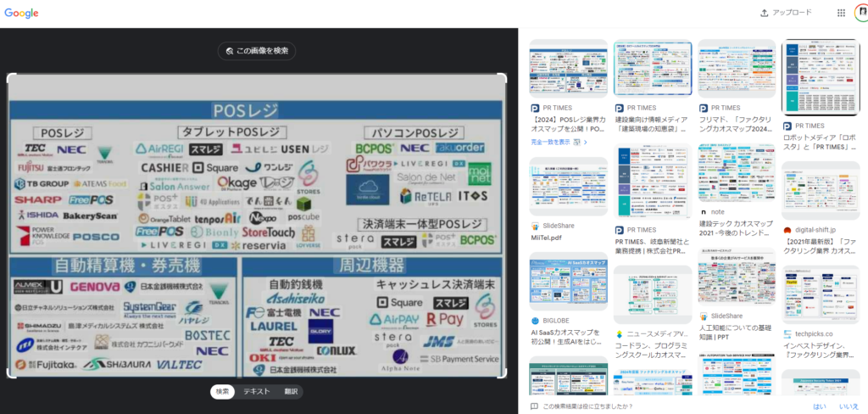Click PR TIMES favicon above フリマド

coord(704,108)
